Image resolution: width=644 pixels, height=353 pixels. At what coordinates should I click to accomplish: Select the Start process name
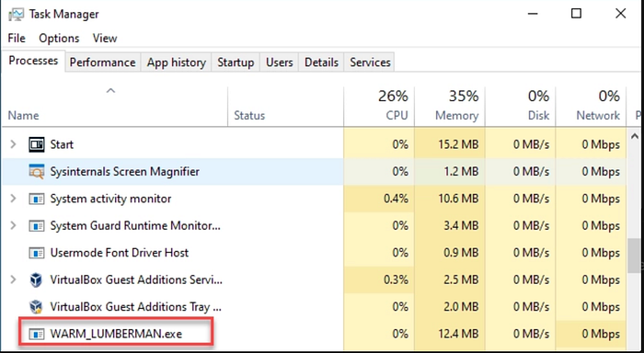(x=62, y=144)
